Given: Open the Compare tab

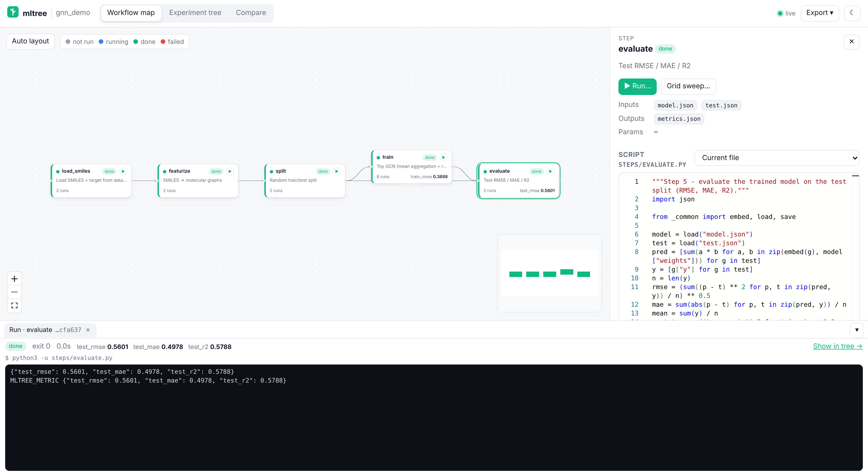Looking at the screenshot, I should (251, 13).
